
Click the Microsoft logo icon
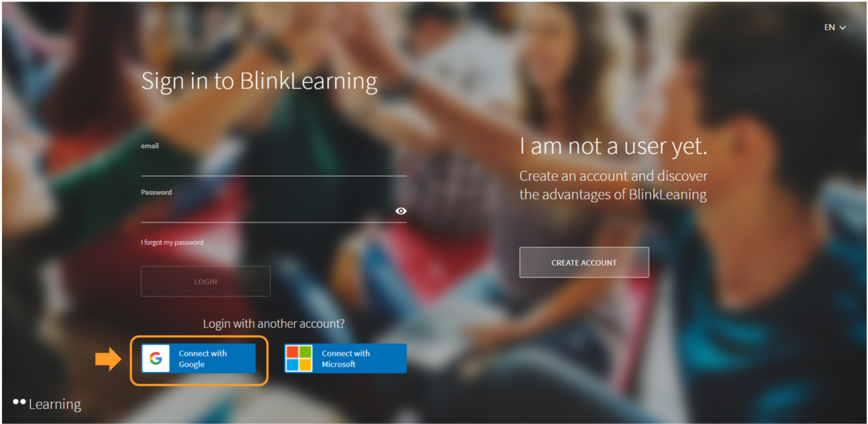click(x=298, y=358)
